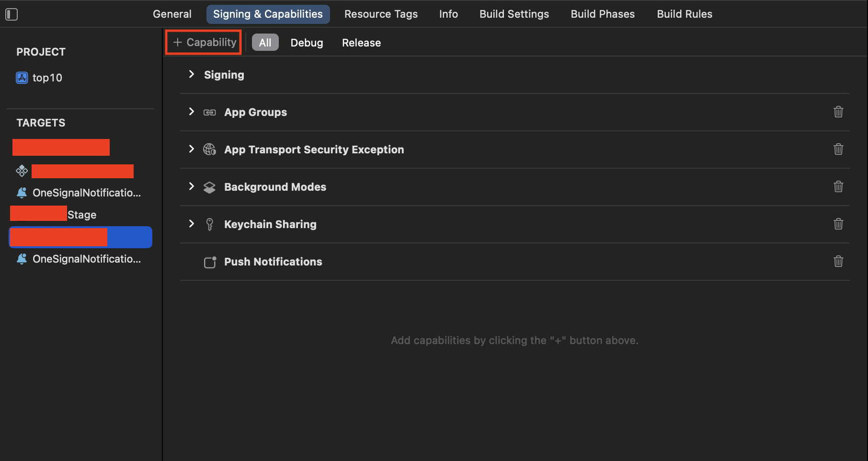Switch to the Info tab
Screen dimensions: 868x461
click(448, 14)
